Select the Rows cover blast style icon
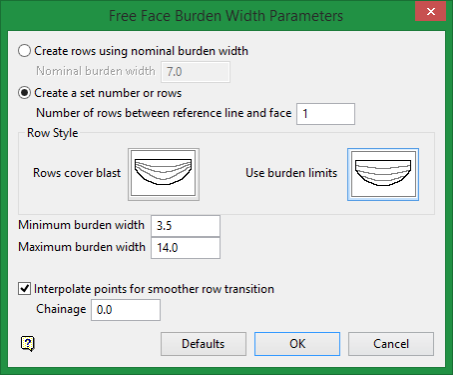Image resolution: width=453 pixels, height=375 pixels. pyautogui.click(x=164, y=174)
